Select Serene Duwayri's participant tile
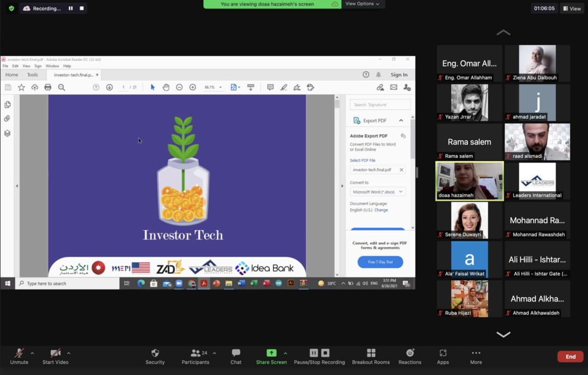Viewport: 588px width, 375px height. (469, 220)
